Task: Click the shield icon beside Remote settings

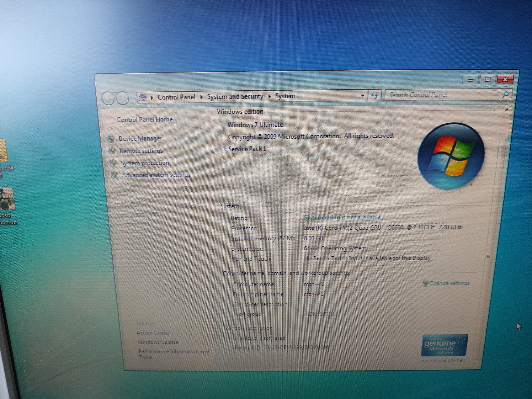Action: [x=112, y=151]
